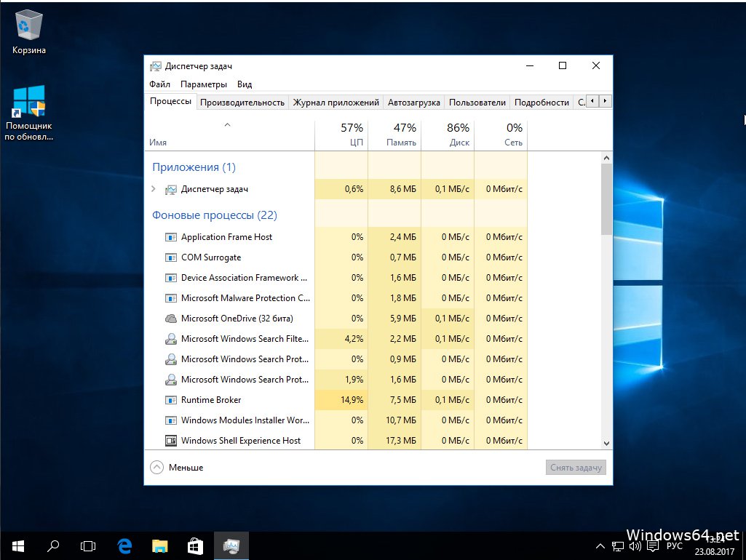The image size is (746, 560).
Task: Open the date 23.08.2017 in the tray
Action: point(714,552)
